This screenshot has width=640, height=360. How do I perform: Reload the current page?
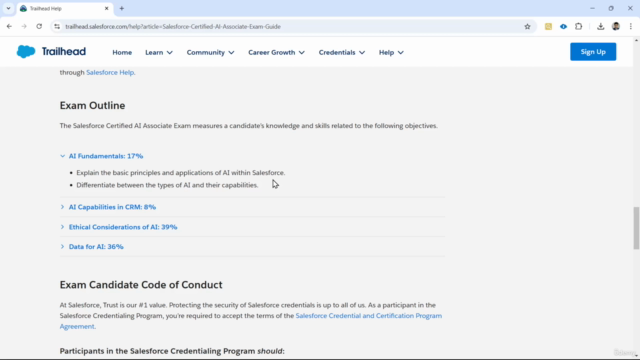(39, 27)
